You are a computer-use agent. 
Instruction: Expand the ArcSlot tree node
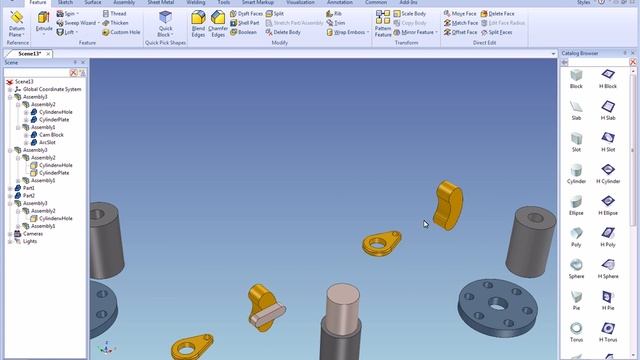pyautogui.click(x=26, y=142)
